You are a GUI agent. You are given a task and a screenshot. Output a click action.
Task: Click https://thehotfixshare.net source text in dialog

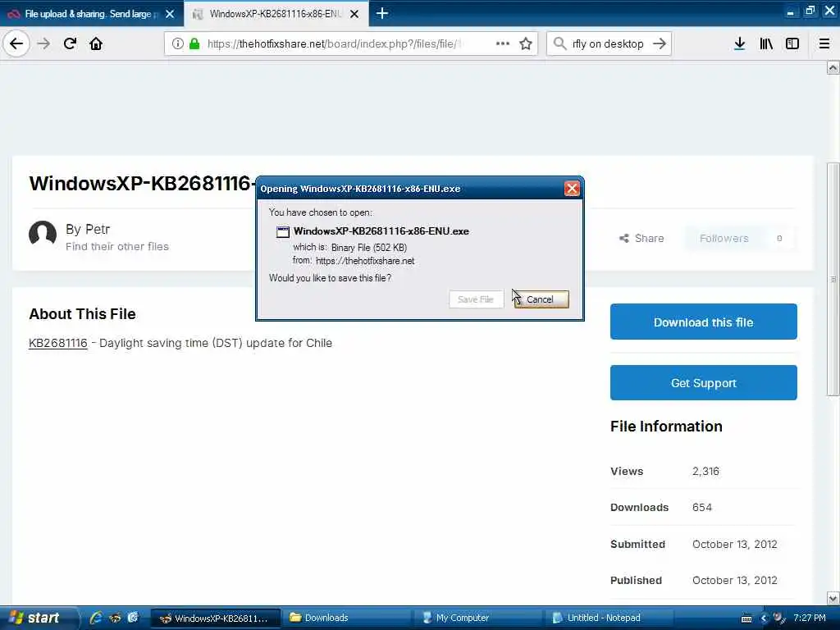(365, 261)
